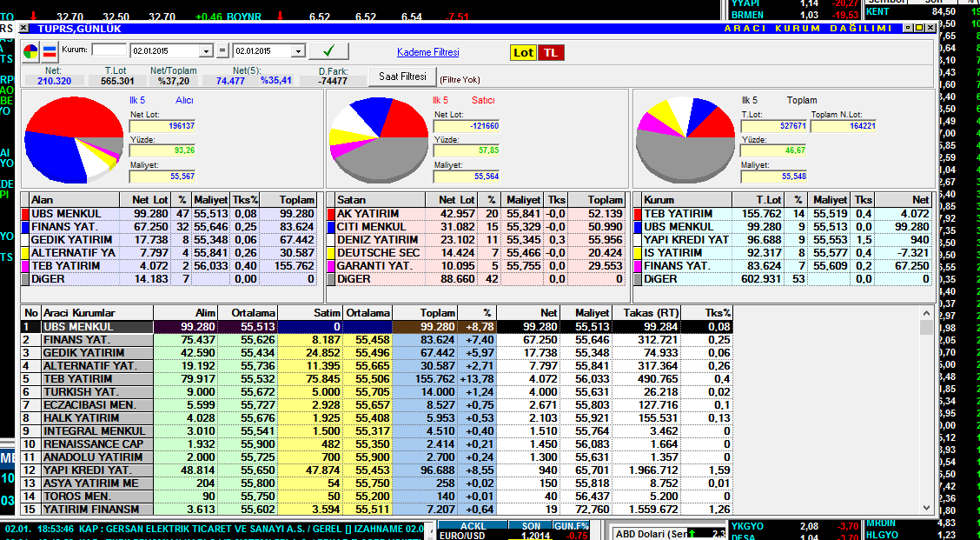Click the equals sign date button

click(222, 51)
